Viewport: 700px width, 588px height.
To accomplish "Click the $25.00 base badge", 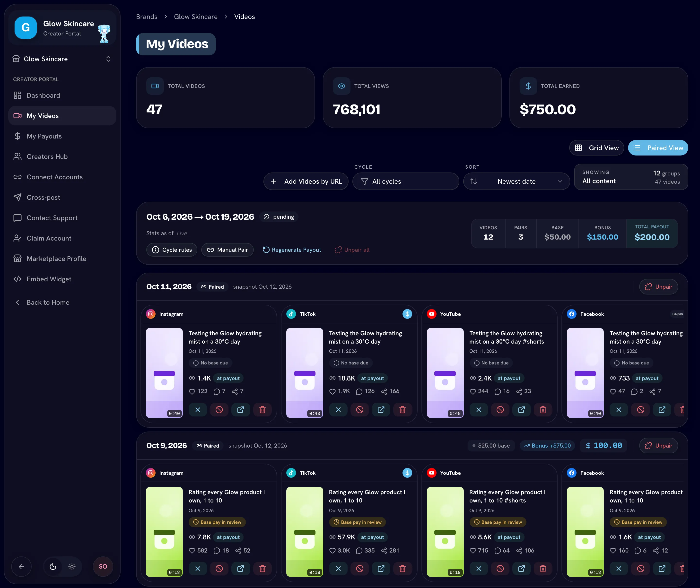I will click(x=491, y=446).
